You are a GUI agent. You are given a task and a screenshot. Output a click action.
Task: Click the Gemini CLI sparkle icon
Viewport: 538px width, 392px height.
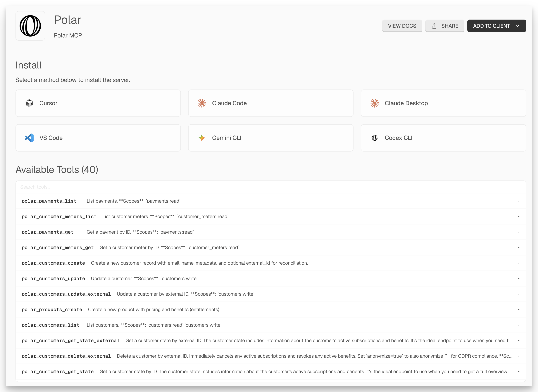coord(202,138)
